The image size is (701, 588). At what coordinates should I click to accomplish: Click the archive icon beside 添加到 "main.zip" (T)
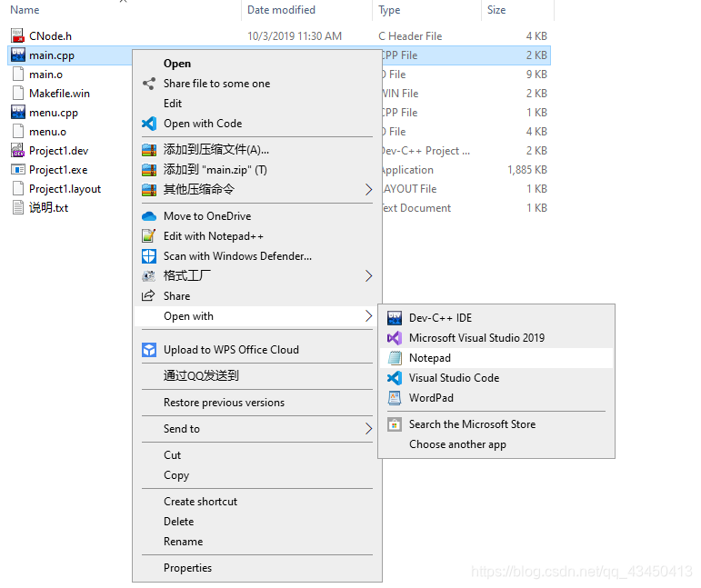149,170
